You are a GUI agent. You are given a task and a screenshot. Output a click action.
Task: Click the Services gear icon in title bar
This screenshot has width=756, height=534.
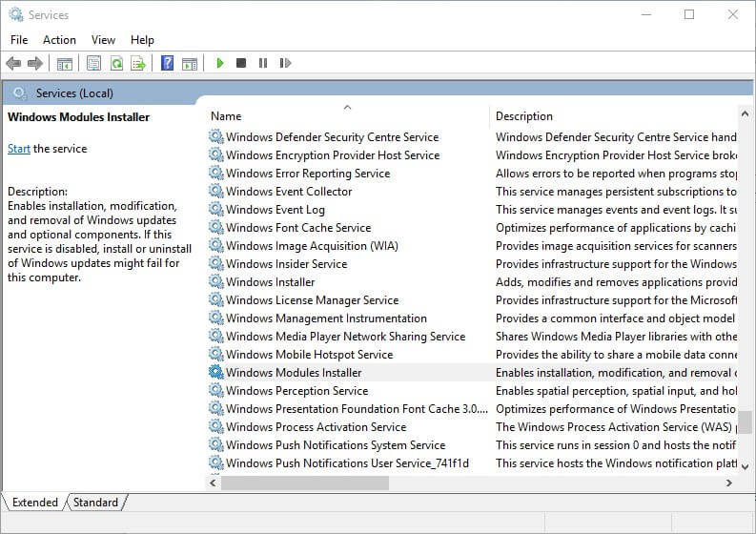[x=16, y=14]
